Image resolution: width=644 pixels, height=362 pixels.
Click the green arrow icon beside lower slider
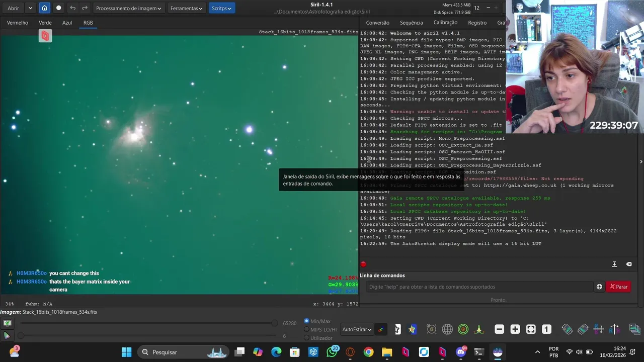(7, 335)
